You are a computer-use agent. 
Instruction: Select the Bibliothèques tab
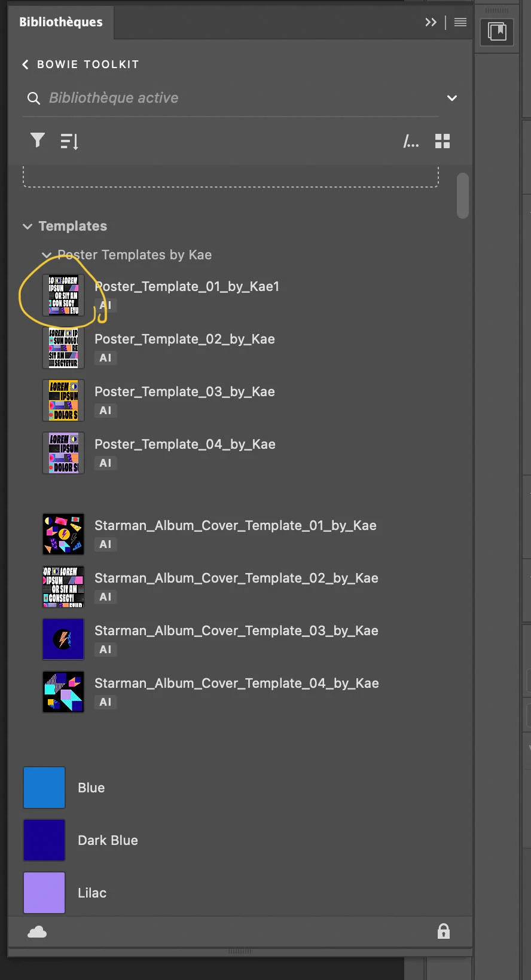(61, 22)
